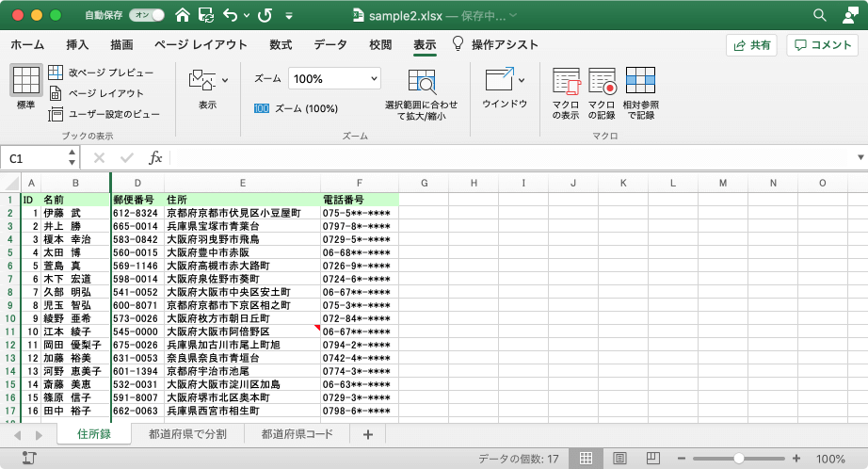Open the データ tab
868x469 pixels.
pyautogui.click(x=330, y=45)
